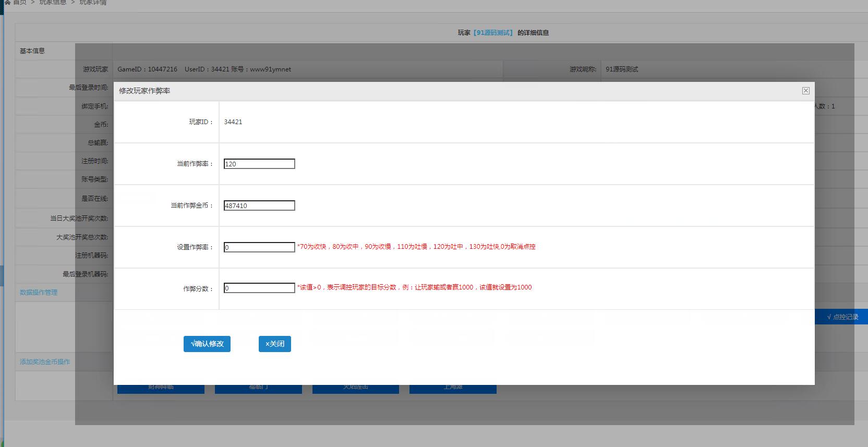Click the 火焰连击 button at the bottom

(x=355, y=389)
